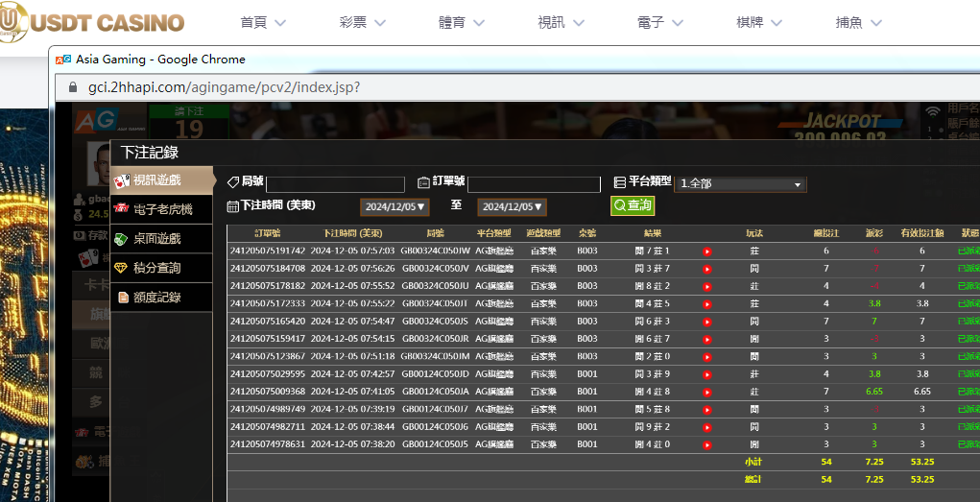Image resolution: width=980 pixels, height=502 pixels.
Task: Click the red play icon for round GB00324C050JV
Action: [707, 269]
